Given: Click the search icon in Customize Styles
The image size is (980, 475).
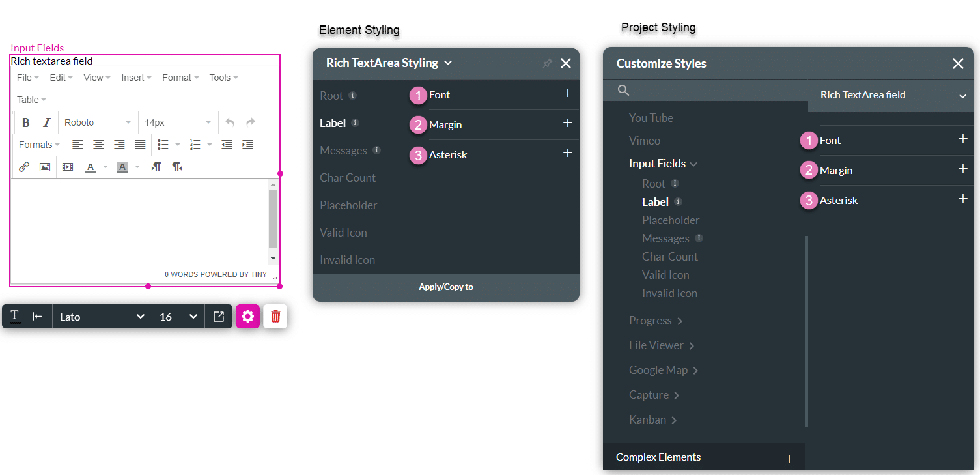Looking at the screenshot, I should (x=623, y=91).
